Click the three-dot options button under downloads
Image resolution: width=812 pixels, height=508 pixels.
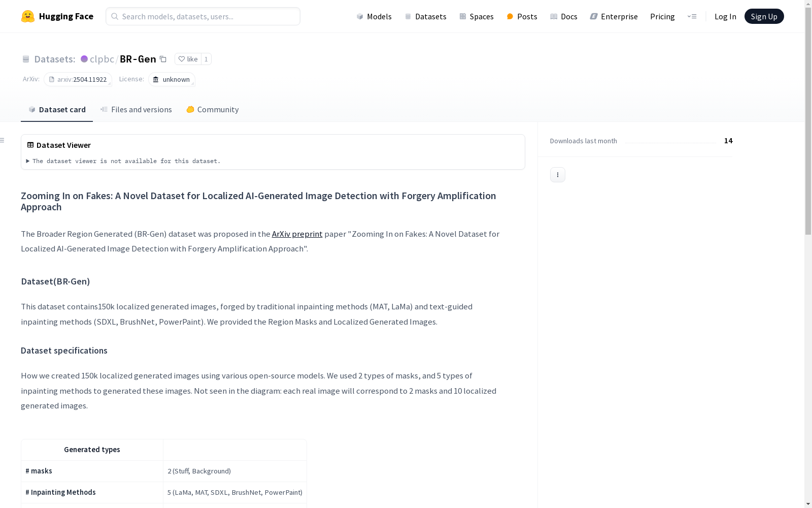(x=558, y=175)
